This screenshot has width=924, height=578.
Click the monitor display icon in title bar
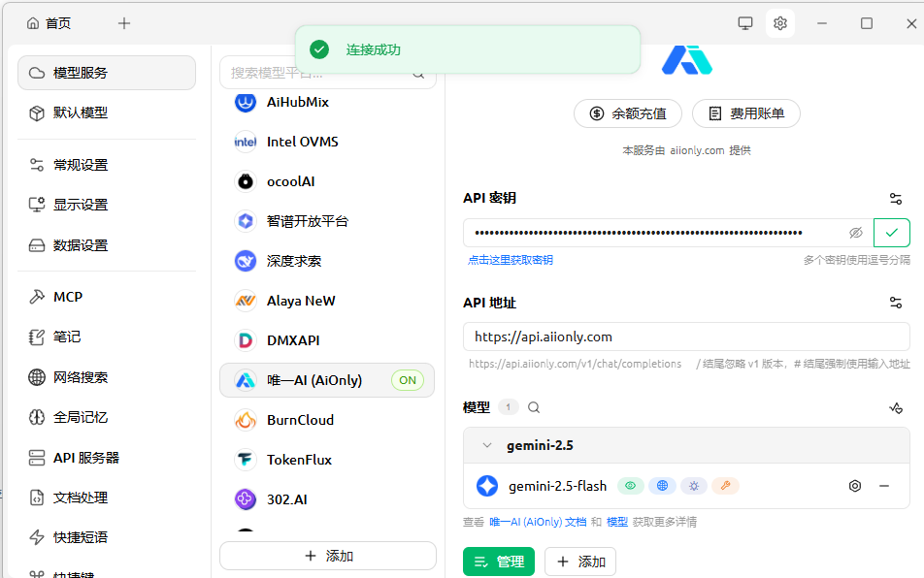click(745, 23)
